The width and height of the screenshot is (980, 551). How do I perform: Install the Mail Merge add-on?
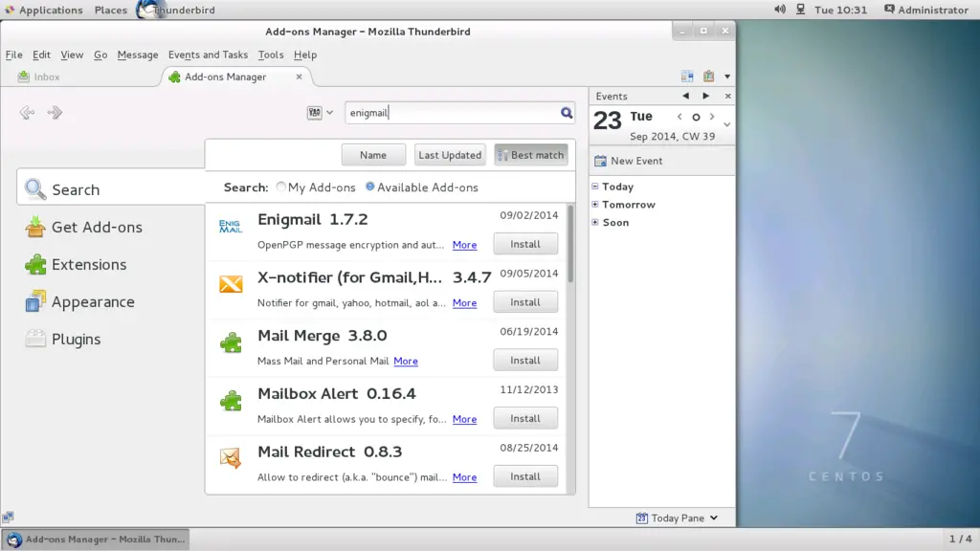[525, 361]
